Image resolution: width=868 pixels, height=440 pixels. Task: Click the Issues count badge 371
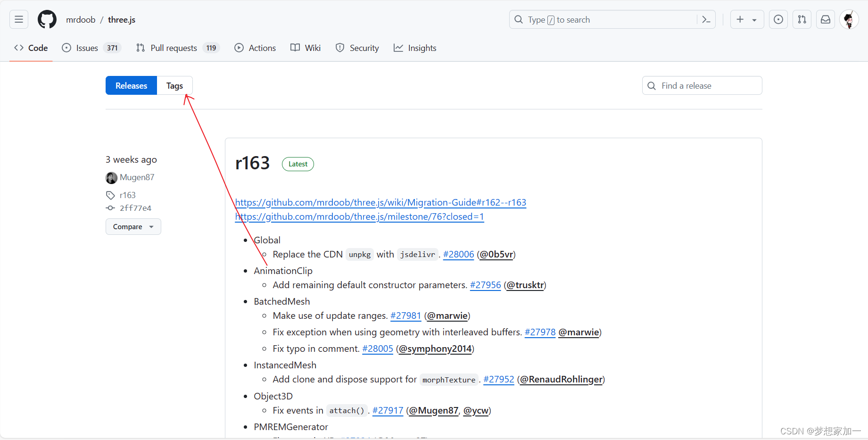112,48
